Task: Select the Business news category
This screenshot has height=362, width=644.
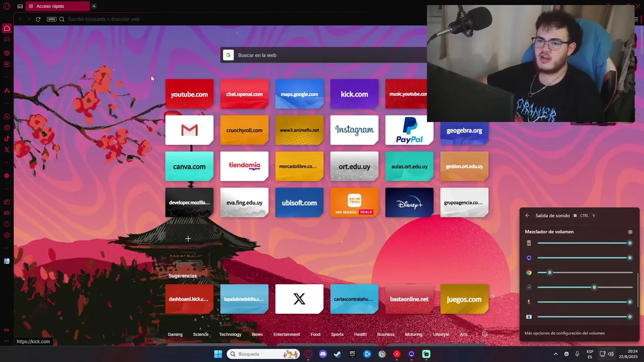Action: pyautogui.click(x=386, y=334)
